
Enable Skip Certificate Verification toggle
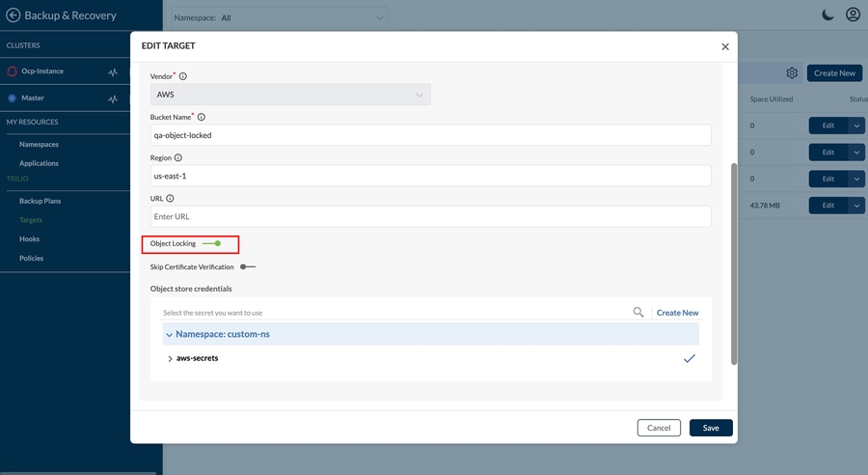[248, 266]
